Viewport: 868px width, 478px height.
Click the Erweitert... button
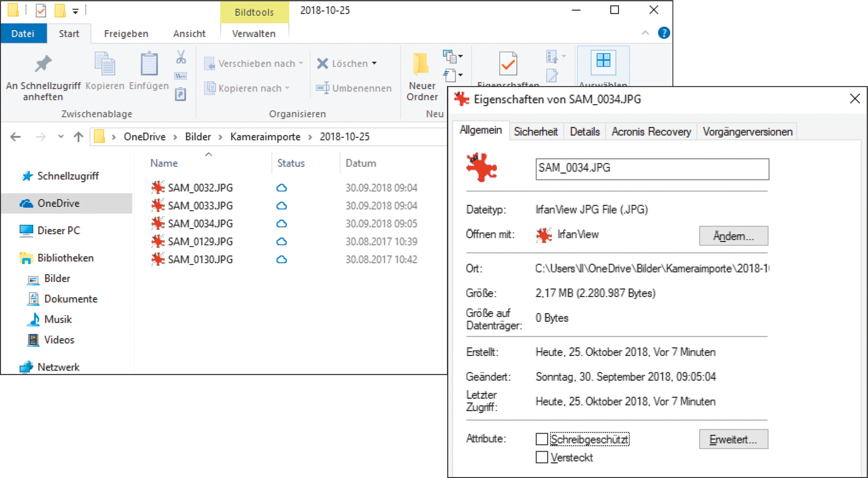pyautogui.click(x=733, y=439)
